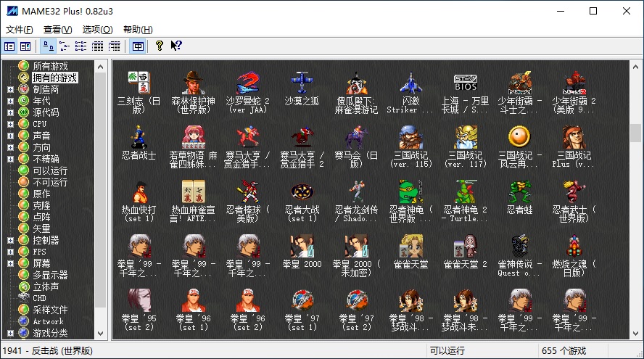Expand the 不精确 tree node

[x=10, y=159]
